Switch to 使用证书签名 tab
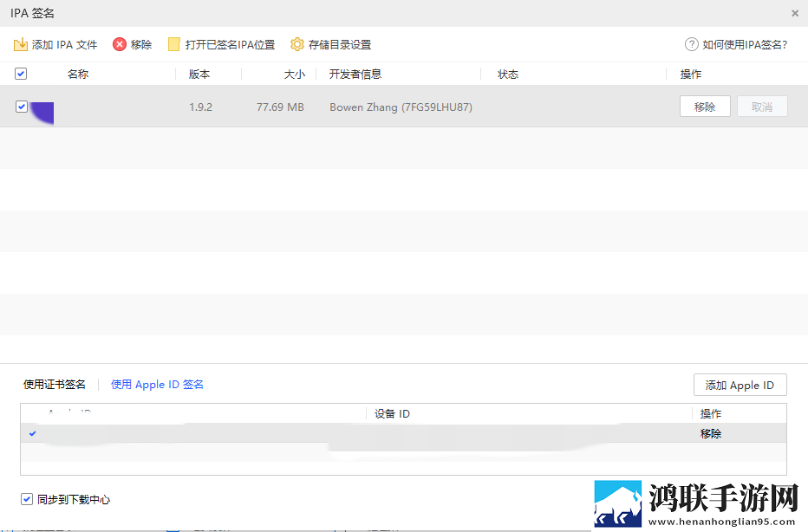This screenshot has height=532, width=808. [x=54, y=384]
